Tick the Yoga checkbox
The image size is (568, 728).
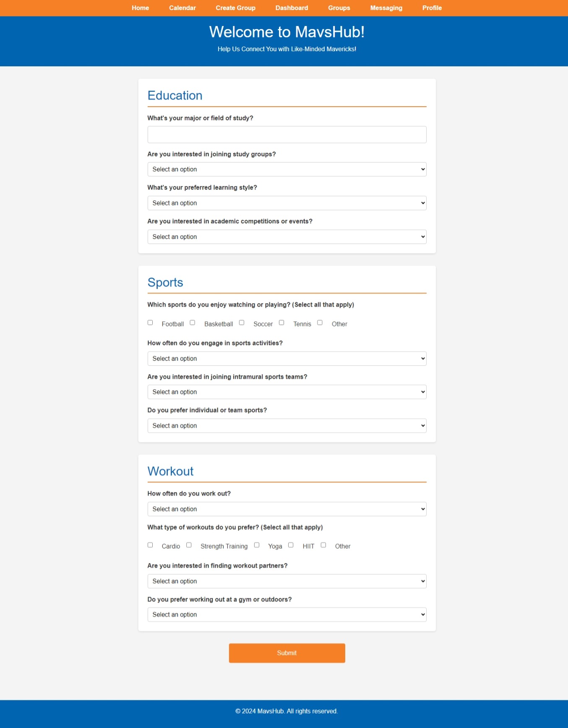pyautogui.click(x=257, y=545)
